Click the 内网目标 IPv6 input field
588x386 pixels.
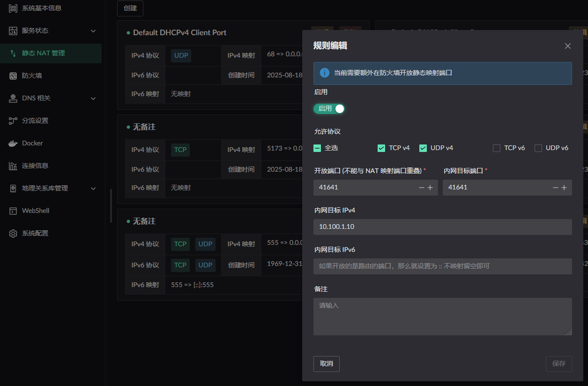coord(442,266)
